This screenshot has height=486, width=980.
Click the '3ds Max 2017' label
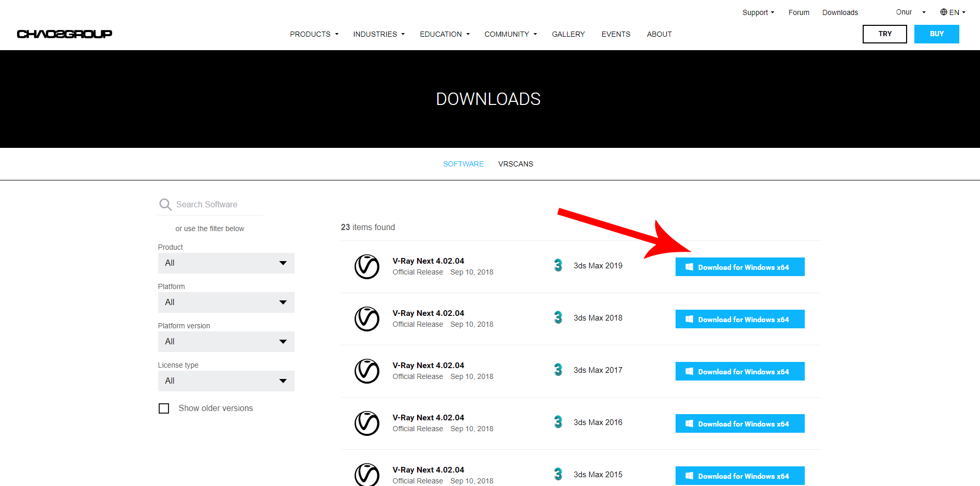[598, 370]
